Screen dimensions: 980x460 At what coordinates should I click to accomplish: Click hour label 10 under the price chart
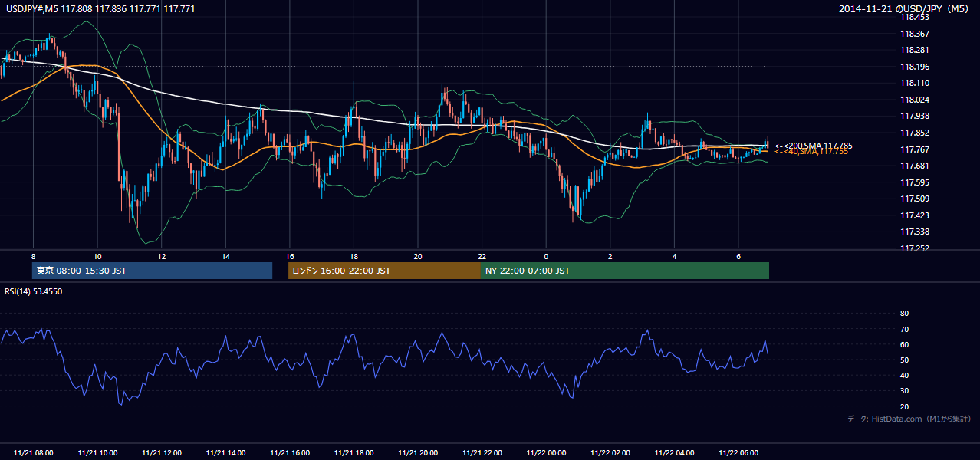97,255
